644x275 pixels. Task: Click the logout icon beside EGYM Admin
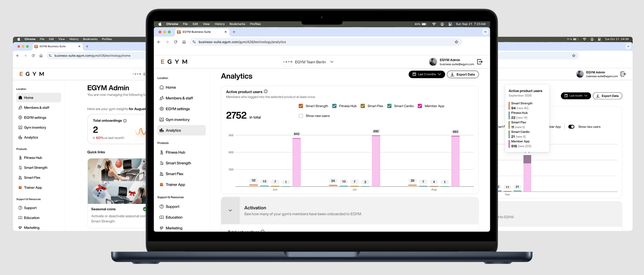[480, 62]
